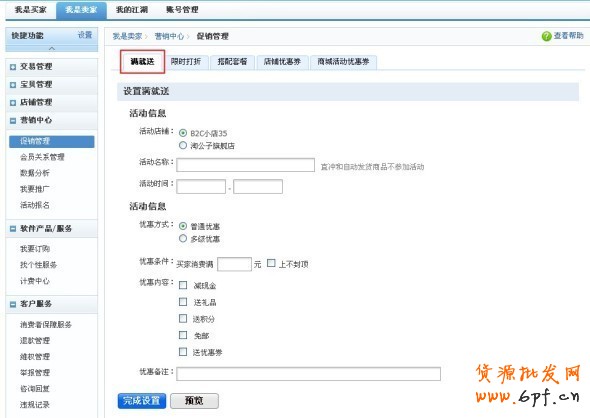Select the 淘公子旗舰店 radio option
The width and height of the screenshot is (590, 418).
(x=183, y=145)
